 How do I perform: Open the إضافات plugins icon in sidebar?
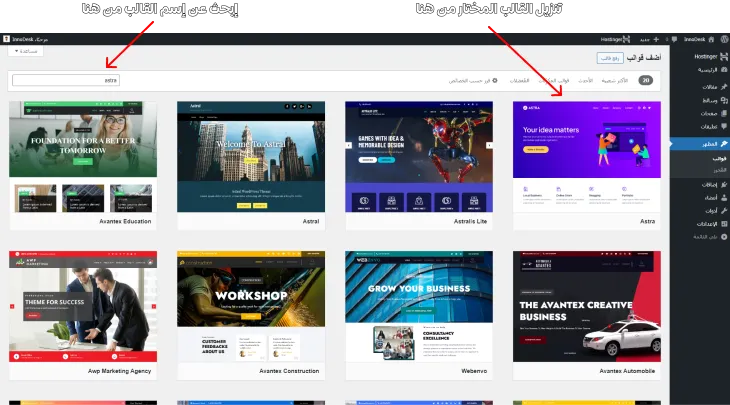tap(724, 184)
